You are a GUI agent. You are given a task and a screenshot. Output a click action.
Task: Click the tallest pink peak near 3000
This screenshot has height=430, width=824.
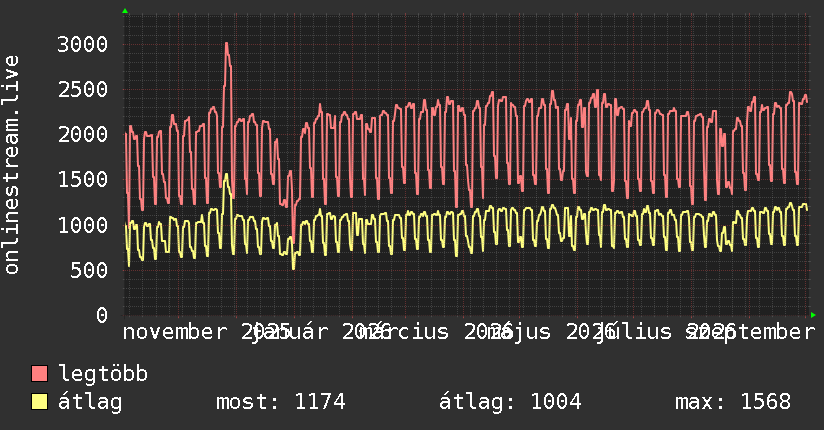click(226, 44)
